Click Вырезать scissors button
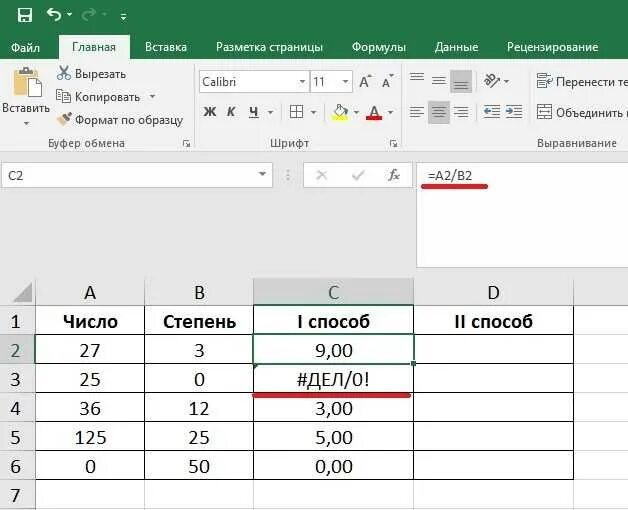Image resolution: width=628 pixels, height=510 pixels. [91, 74]
